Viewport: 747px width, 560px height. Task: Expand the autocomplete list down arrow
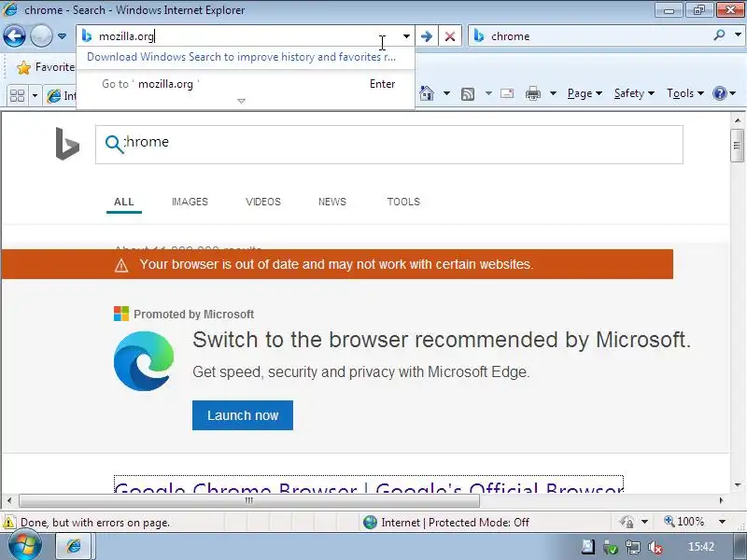pyautogui.click(x=242, y=101)
